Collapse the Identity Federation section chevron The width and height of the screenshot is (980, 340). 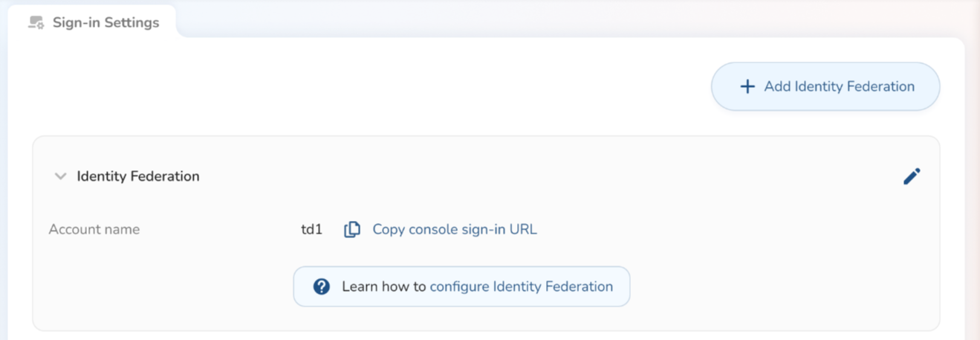(61, 177)
